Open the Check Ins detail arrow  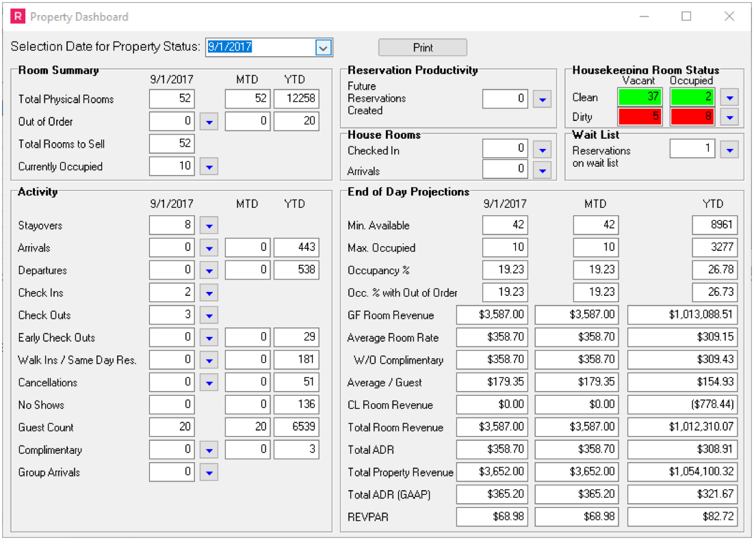coord(209,293)
